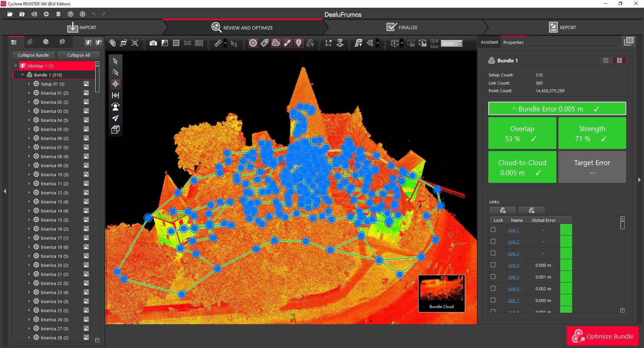The height and width of the screenshot is (348, 644).
Task: Select the camera snapshot tool
Action: [x=153, y=43]
